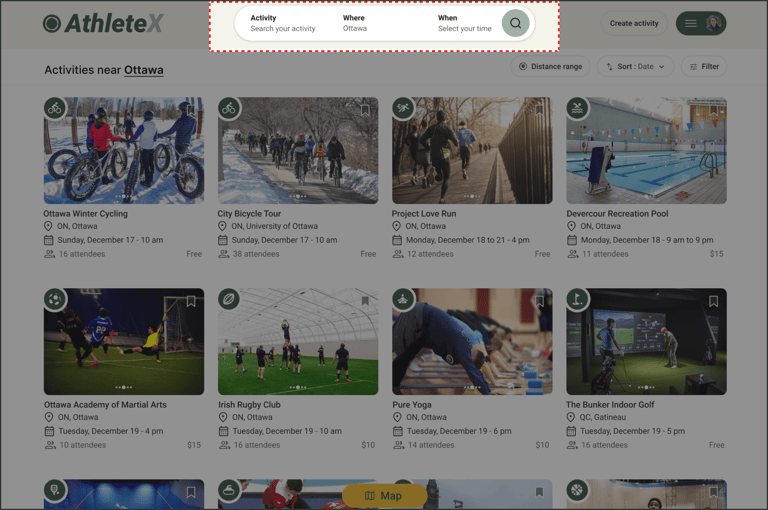Open the City Bicycle Tour title
The height and width of the screenshot is (510, 768).
click(249, 214)
